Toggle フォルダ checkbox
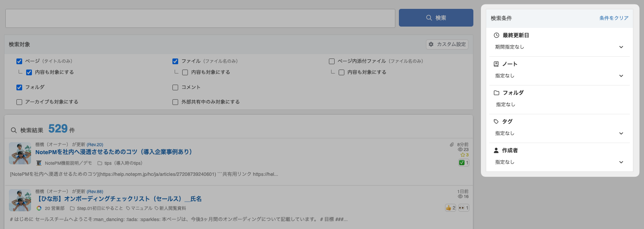The width and height of the screenshot is (644, 229). click(19, 87)
